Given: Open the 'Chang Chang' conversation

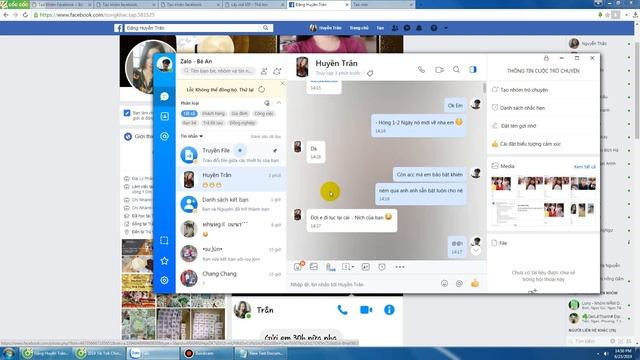Looking at the screenshot, I should (231, 278).
